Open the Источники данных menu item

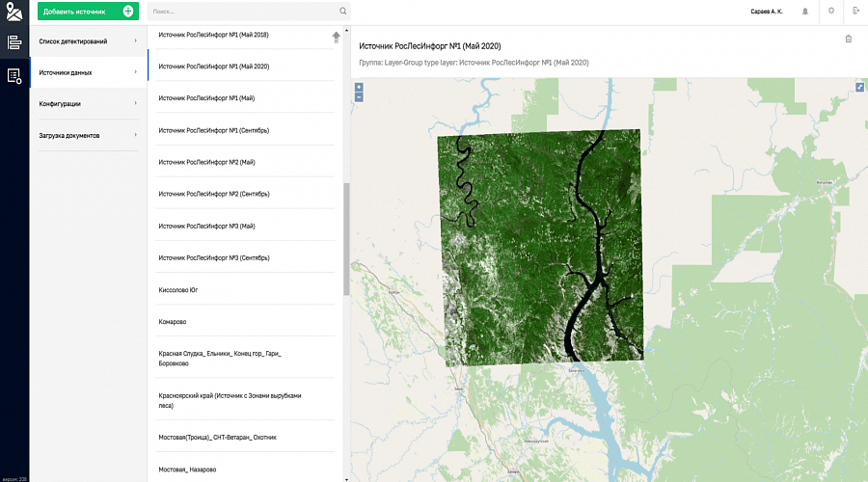tap(88, 72)
